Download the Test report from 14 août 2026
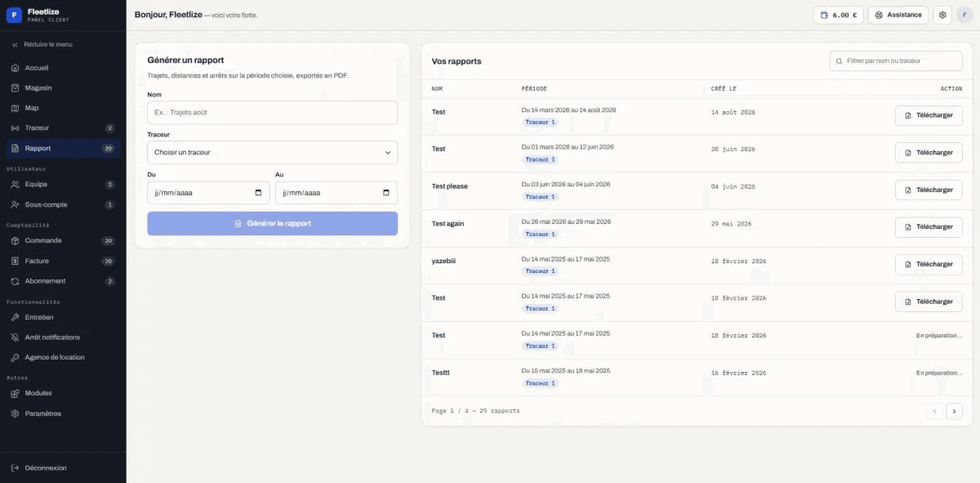Screen dimensions: 980x483 coord(929,115)
